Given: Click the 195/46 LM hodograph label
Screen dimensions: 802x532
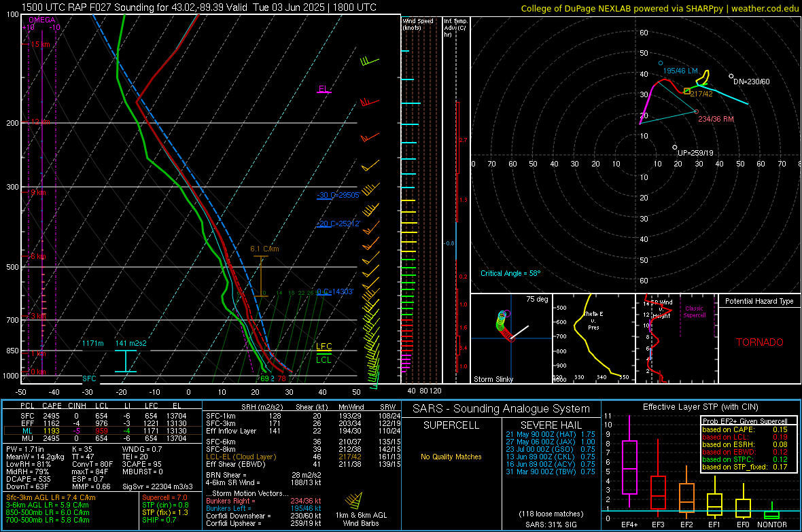Looking at the screenshot, I should 680,71.
